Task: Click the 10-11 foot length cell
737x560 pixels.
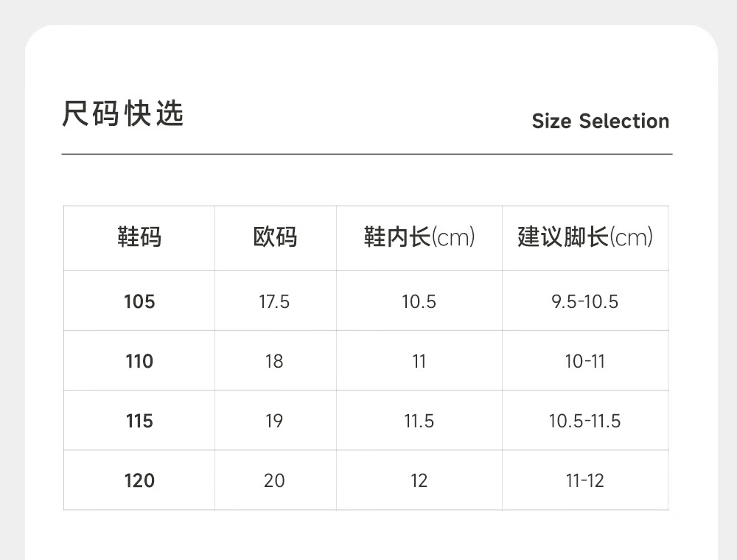Action: point(585,361)
